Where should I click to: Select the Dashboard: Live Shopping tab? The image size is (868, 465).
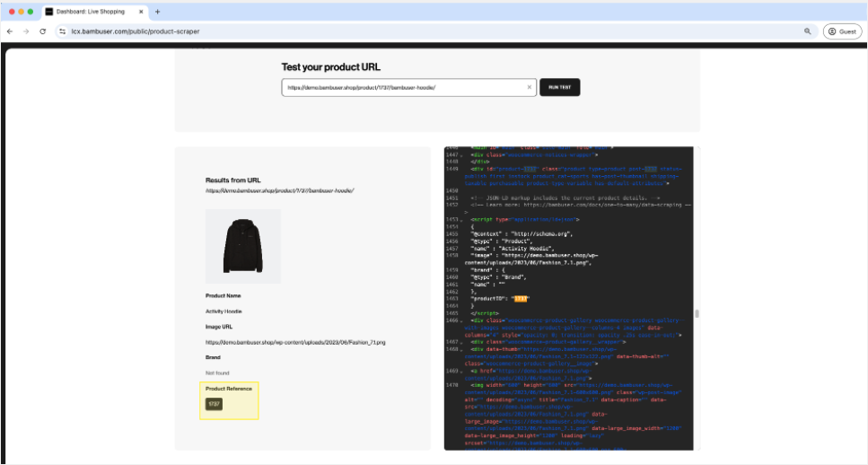(94, 12)
